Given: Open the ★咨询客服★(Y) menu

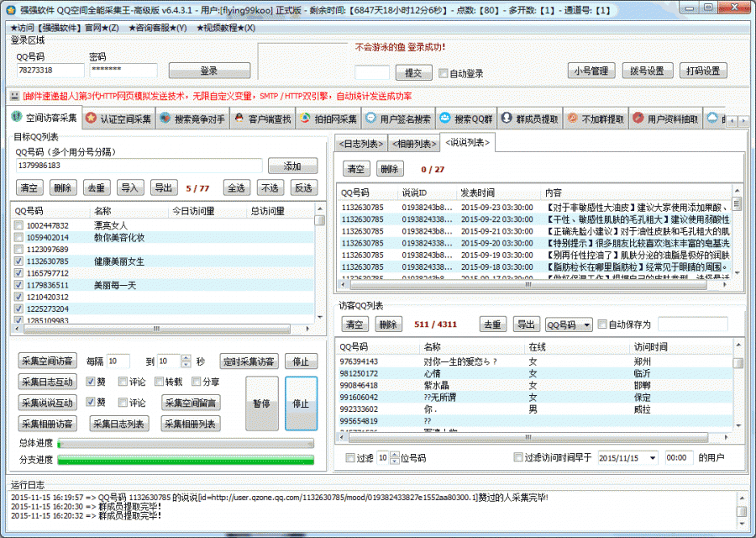Looking at the screenshot, I should (158, 28).
